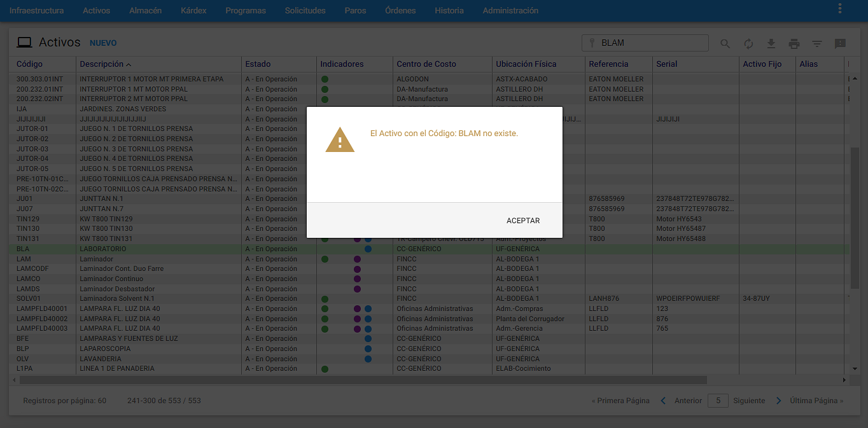Click the right chevron after Siguiente
This screenshot has width=868, height=428.
[x=779, y=401]
